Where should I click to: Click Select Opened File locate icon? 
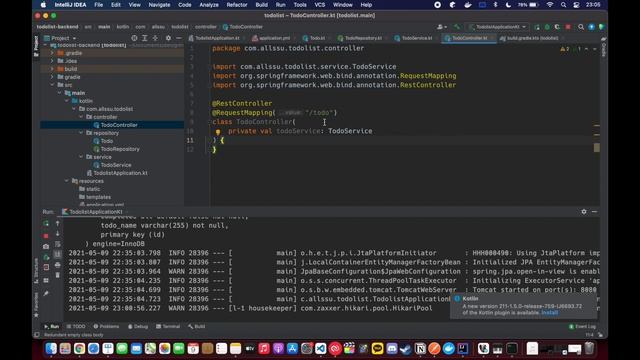pyautogui.click(x=134, y=38)
